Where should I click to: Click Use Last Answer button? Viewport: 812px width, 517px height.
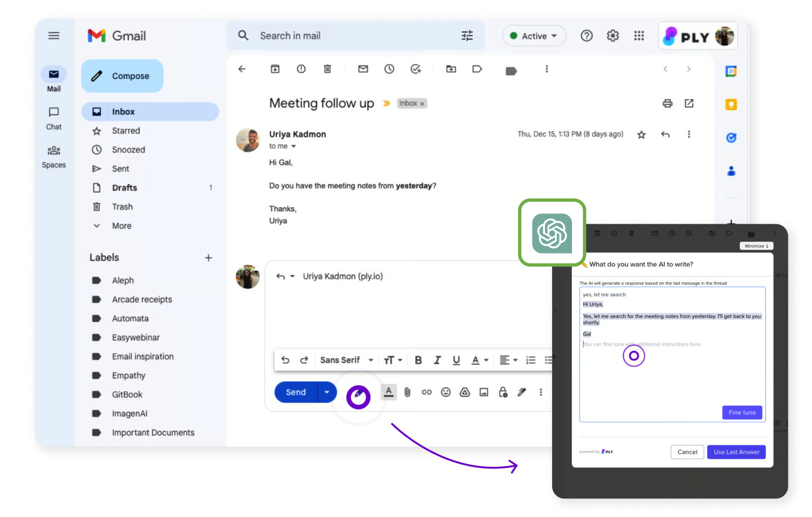736,452
